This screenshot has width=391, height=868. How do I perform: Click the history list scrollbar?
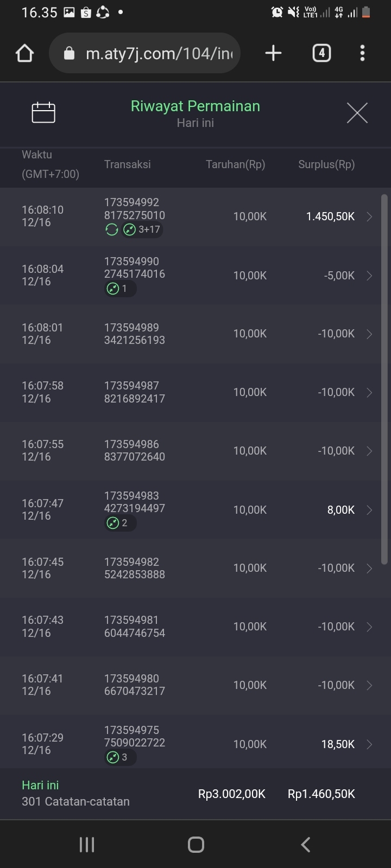point(384,380)
